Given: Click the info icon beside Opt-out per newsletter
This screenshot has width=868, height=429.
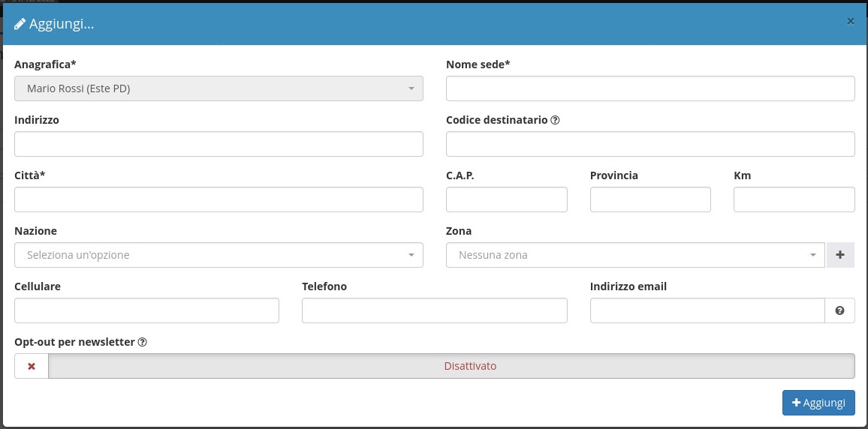Looking at the screenshot, I should tap(142, 342).
